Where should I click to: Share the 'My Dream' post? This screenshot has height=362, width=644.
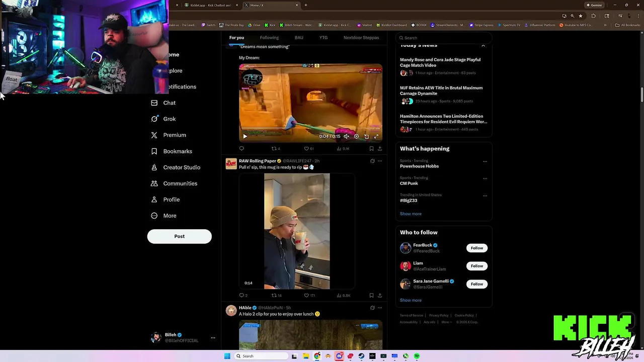[380, 148]
